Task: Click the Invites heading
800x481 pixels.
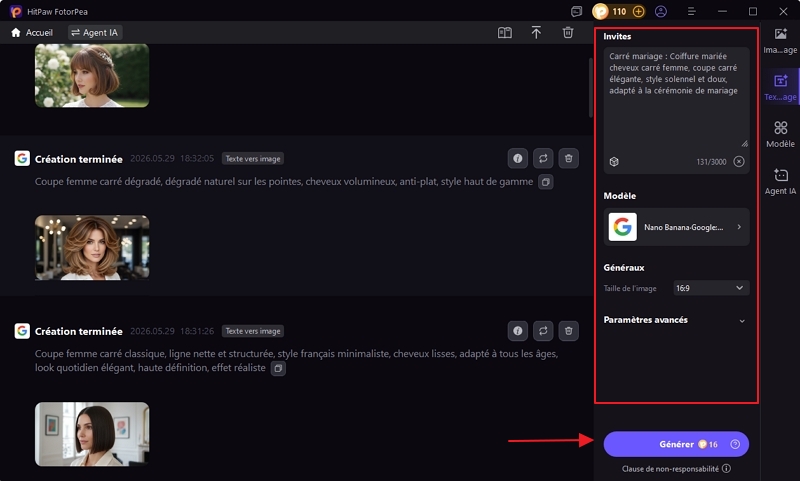Action: pyautogui.click(x=617, y=36)
